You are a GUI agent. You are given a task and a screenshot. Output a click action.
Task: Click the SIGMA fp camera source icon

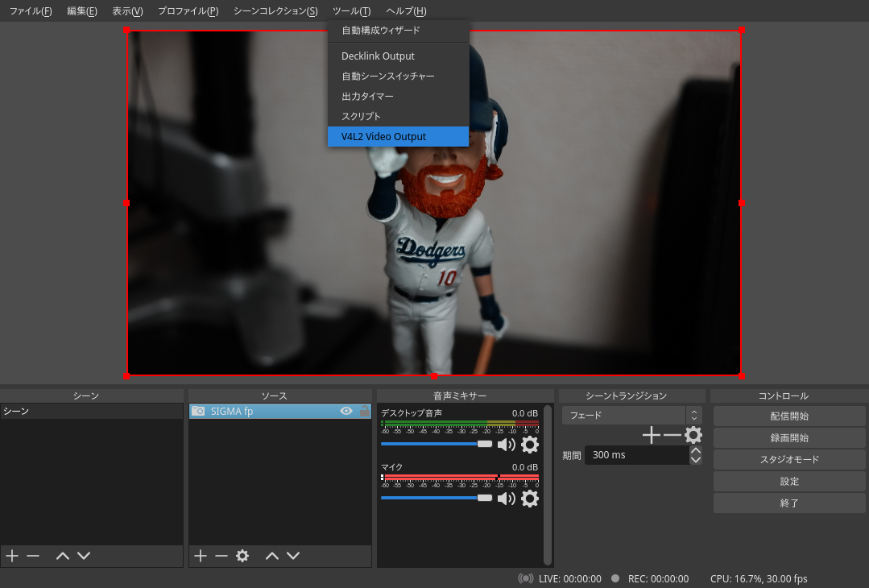(x=198, y=412)
